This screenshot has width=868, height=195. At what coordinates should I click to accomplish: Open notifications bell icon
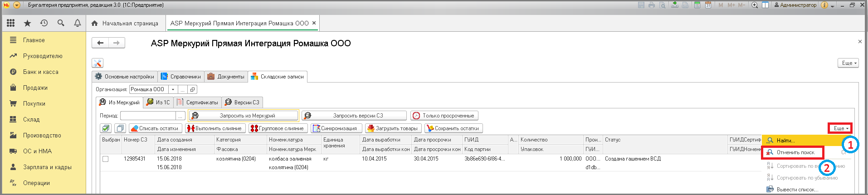[x=78, y=23]
